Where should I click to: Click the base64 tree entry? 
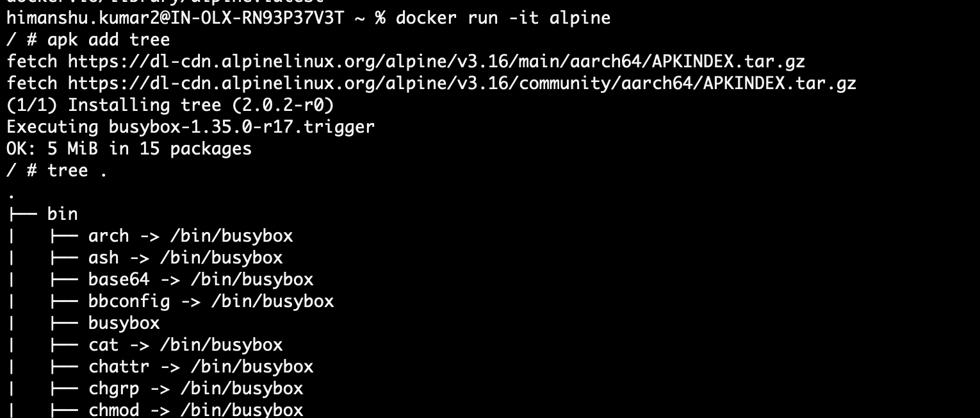[200, 280]
